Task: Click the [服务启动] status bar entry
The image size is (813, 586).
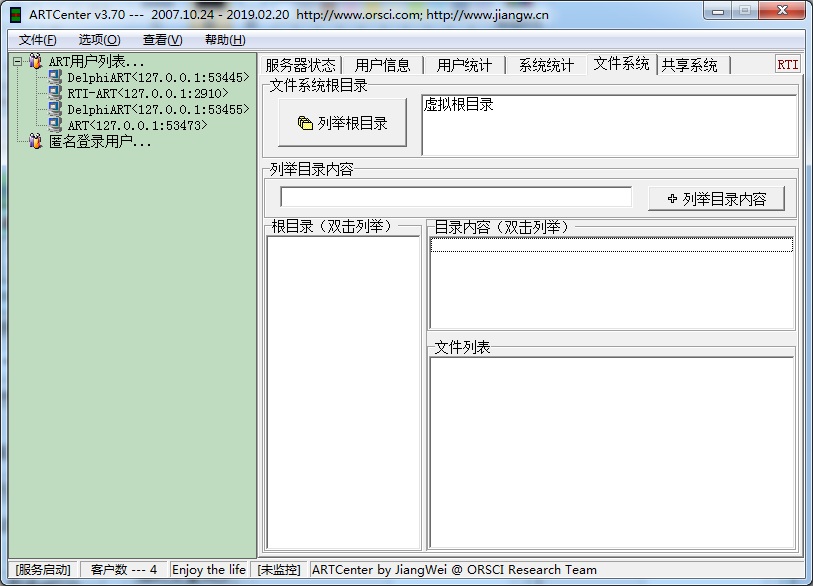Action: (x=43, y=570)
